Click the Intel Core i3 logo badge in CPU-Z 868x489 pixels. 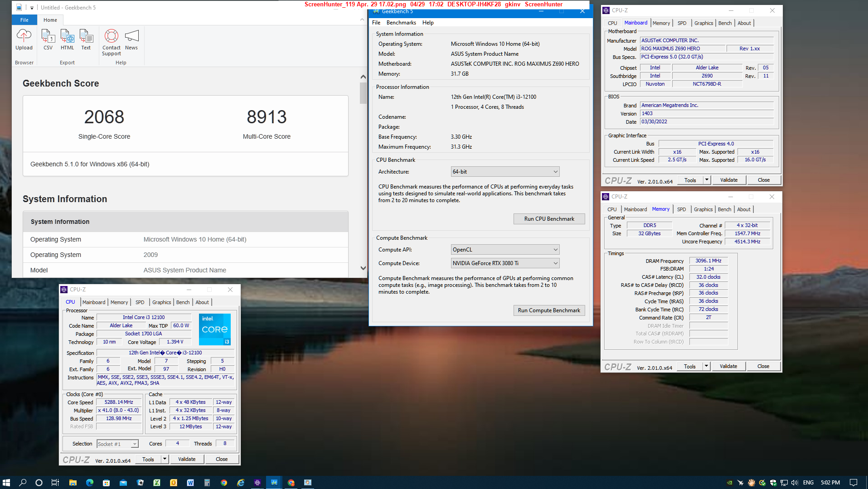coord(215,329)
